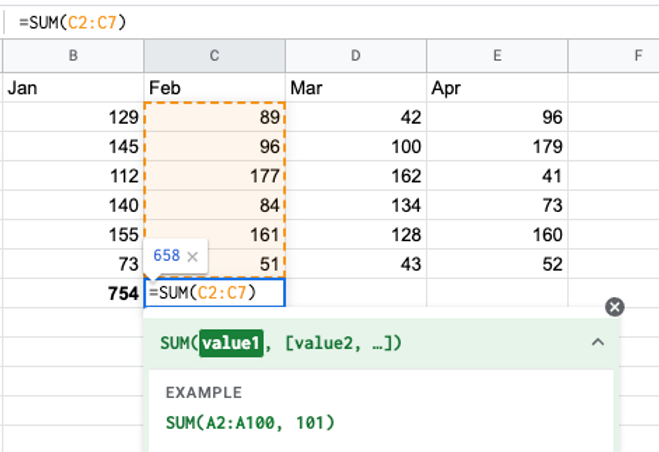Select column E header
The height and width of the screenshot is (452, 659).
(497, 56)
